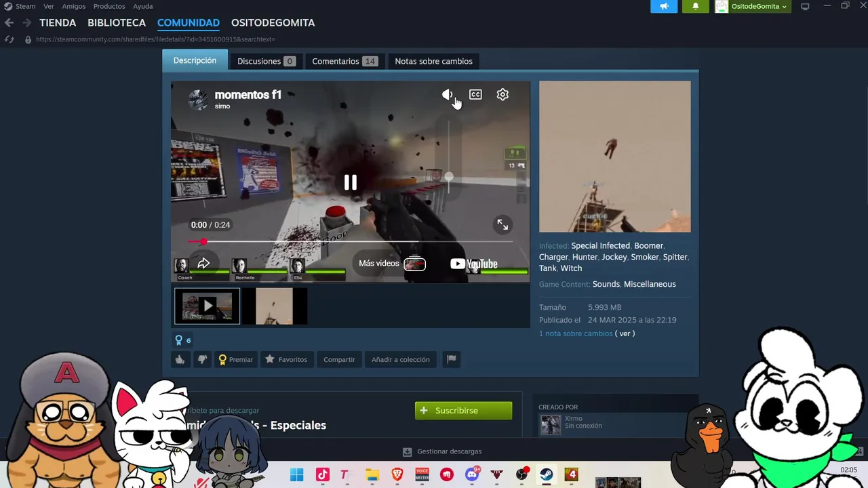The image size is (868, 488).
Task: Click the video share arrow icon
Action: (203, 264)
